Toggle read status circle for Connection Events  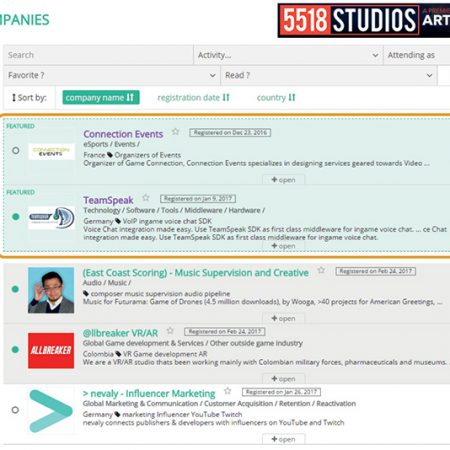coord(15,151)
